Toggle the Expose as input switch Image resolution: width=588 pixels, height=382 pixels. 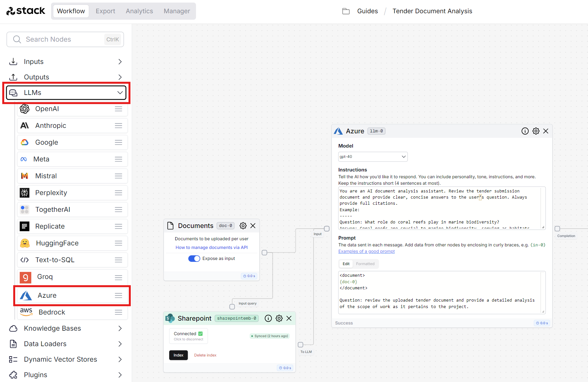tap(194, 259)
